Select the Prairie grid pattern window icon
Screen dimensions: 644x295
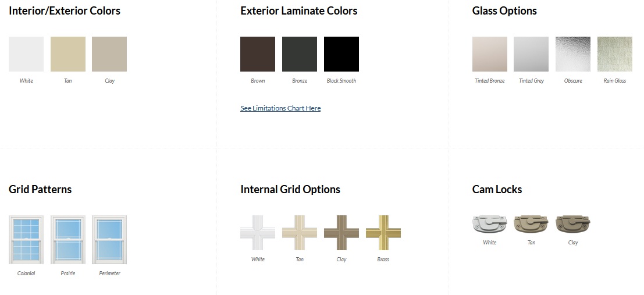[68, 240]
